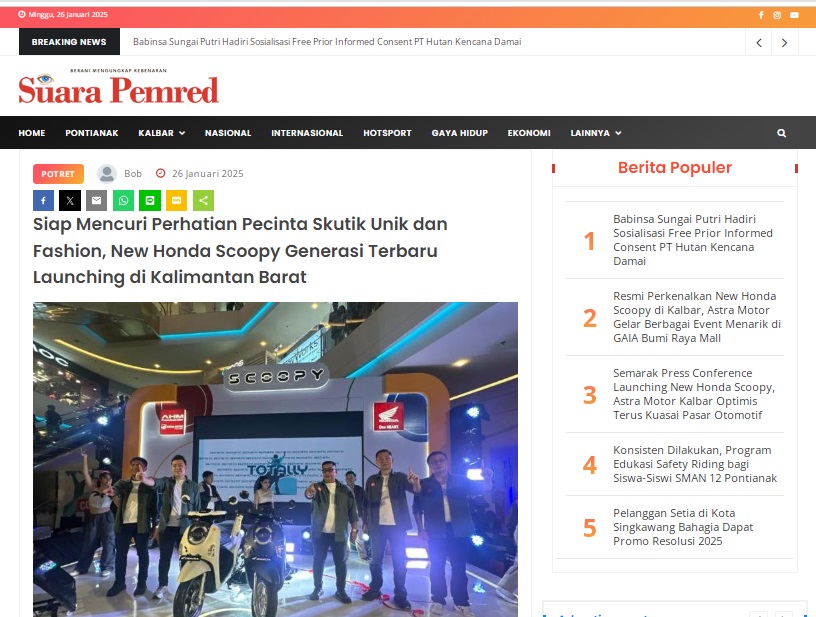Go to the Home menu item

32,133
